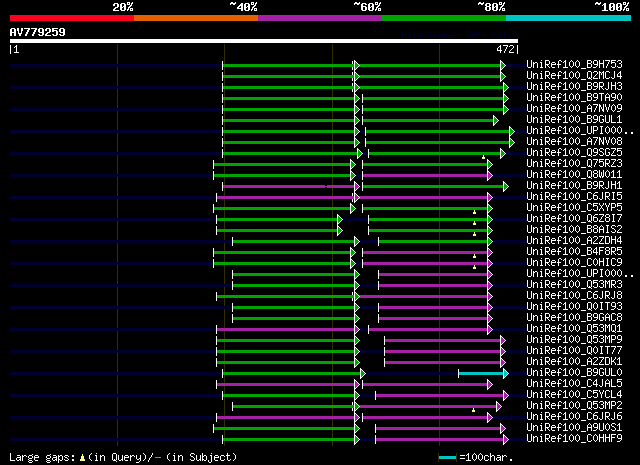Click the red 20% legend color segment

click(x=72, y=18)
